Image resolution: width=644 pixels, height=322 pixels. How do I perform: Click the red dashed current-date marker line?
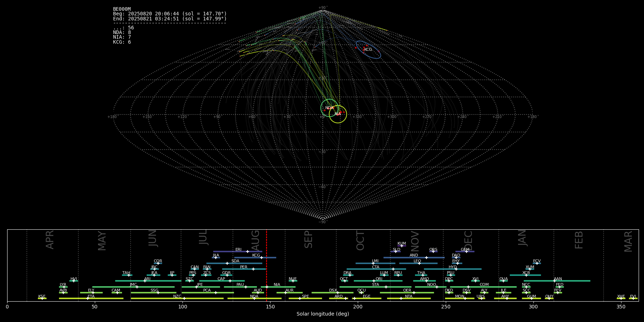coord(267,265)
